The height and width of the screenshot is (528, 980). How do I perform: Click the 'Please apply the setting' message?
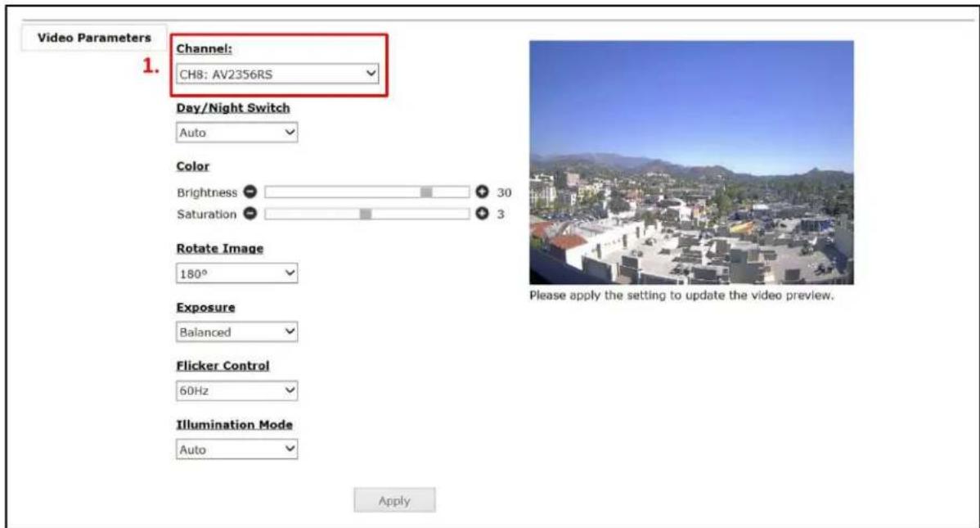[681, 296]
